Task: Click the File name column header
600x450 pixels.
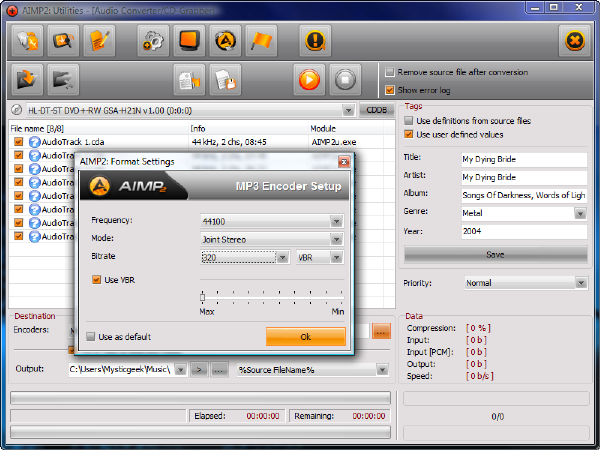Action: [99, 129]
